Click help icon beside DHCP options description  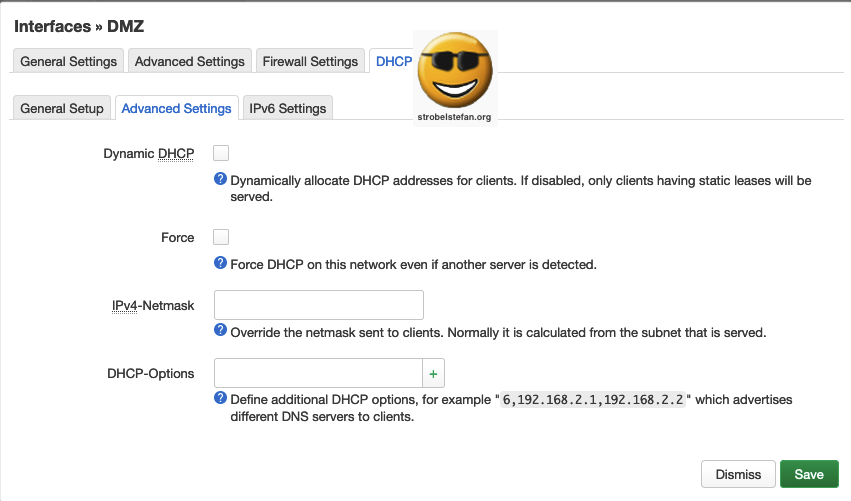click(x=220, y=398)
